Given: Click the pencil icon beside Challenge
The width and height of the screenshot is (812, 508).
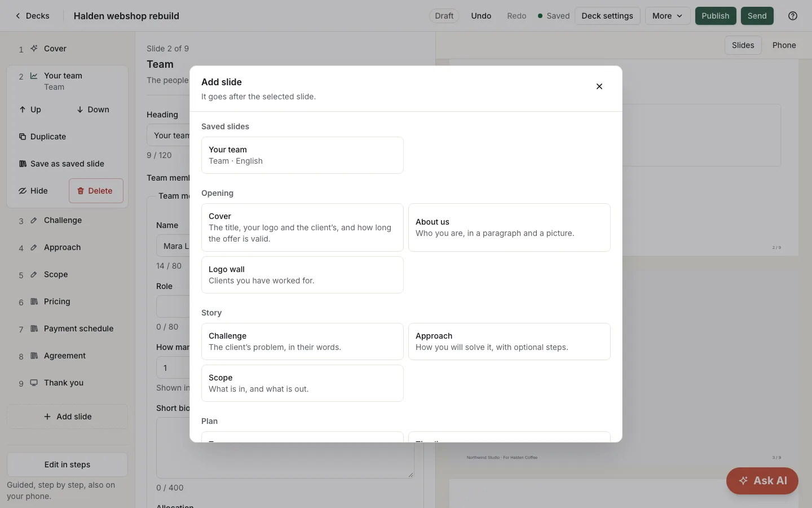Looking at the screenshot, I should click(34, 220).
